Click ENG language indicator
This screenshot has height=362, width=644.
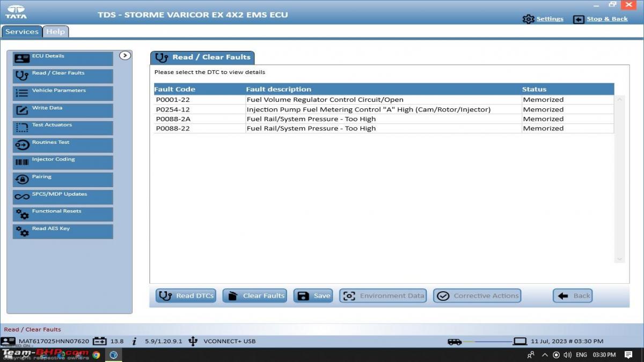(x=581, y=355)
